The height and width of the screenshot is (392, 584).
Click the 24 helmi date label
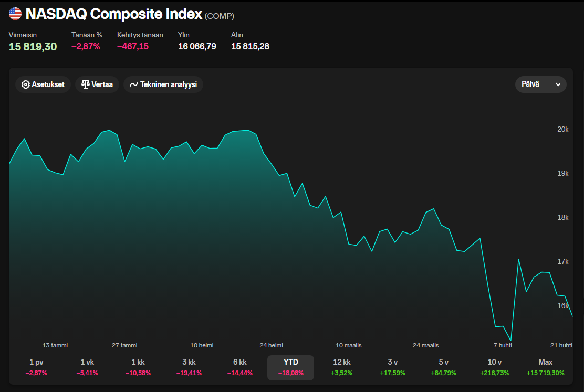click(x=271, y=345)
